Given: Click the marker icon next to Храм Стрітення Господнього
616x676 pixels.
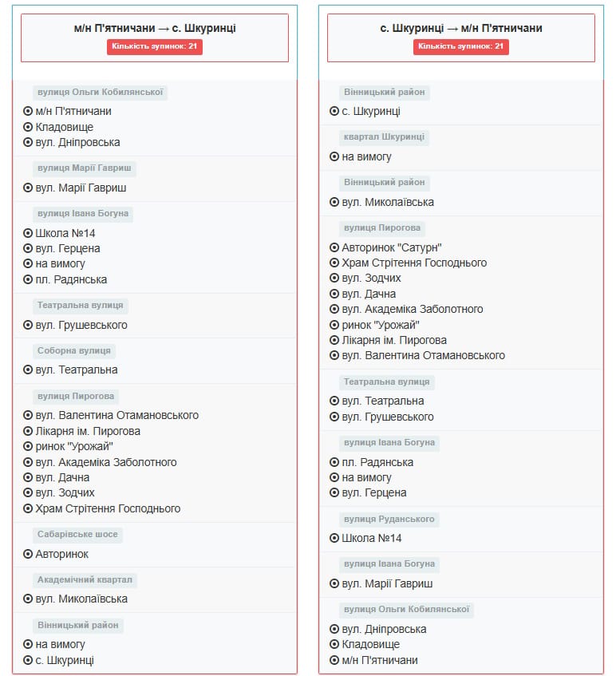Looking at the screenshot, I should pyautogui.click(x=30, y=508).
